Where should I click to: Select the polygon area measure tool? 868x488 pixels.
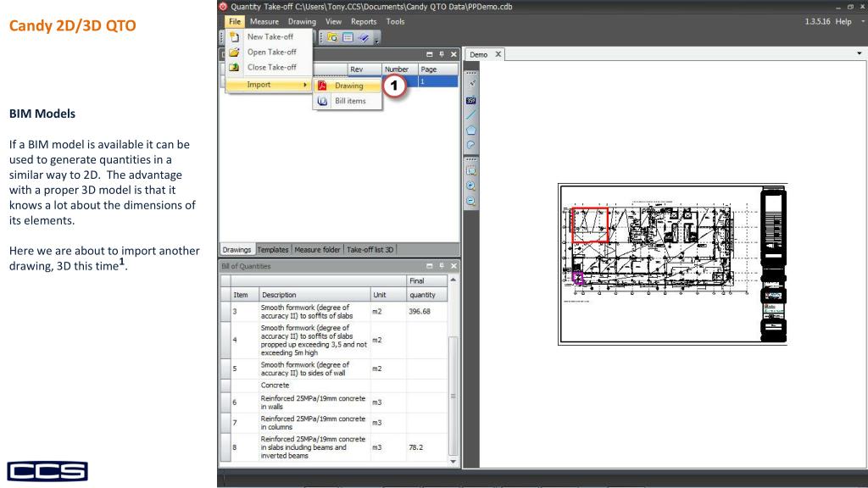coord(471,130)
